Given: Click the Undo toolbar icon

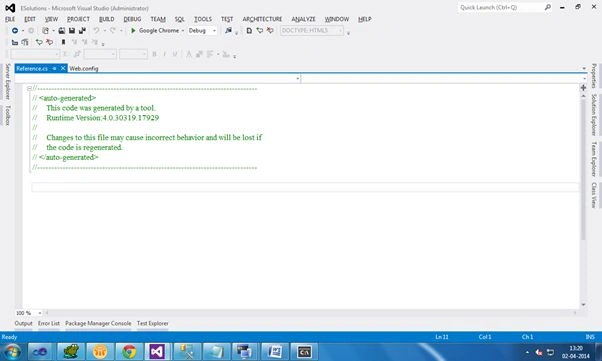Looking at the screenshot, I should click(x=96, y=30).
